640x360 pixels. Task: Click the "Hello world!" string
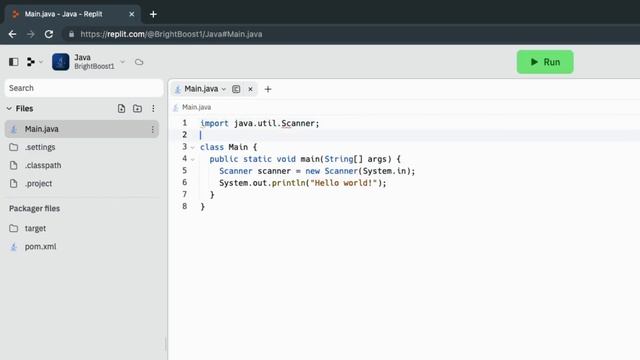click(x=343, y=183)
